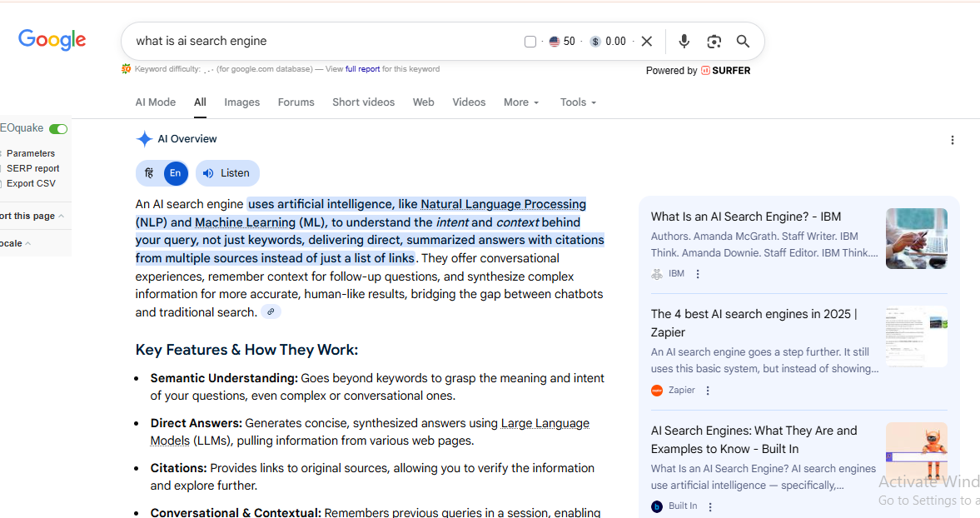980x518 pixels.
Task: Click the Zapier source favicon
Action: pyautogui.click(x=657, y=391)
